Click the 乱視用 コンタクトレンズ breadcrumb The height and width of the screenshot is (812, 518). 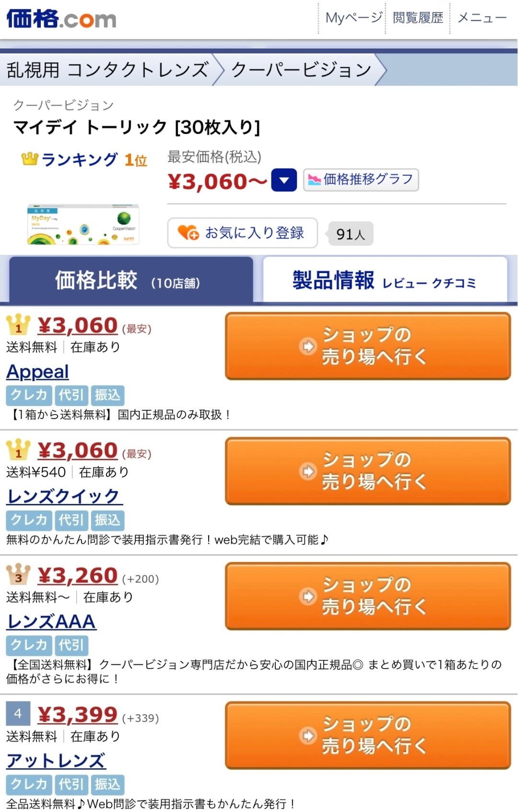pyautogui.click(x=107, y=70)
